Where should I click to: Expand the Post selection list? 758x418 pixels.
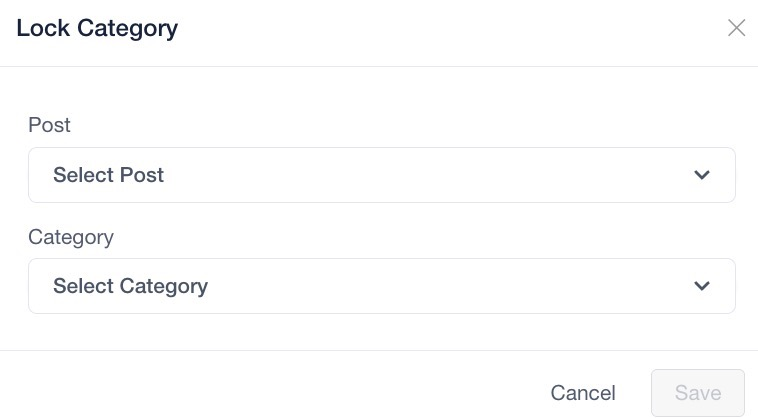[x=381, y=175]
